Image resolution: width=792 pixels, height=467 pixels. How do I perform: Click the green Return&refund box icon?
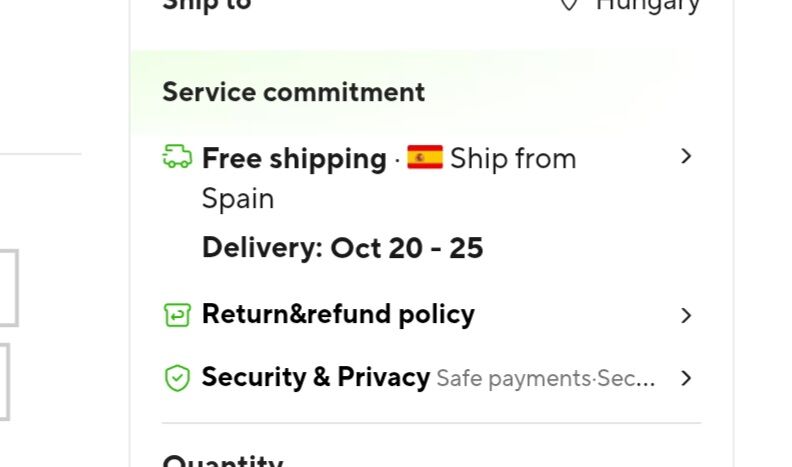tap(177, 315)
